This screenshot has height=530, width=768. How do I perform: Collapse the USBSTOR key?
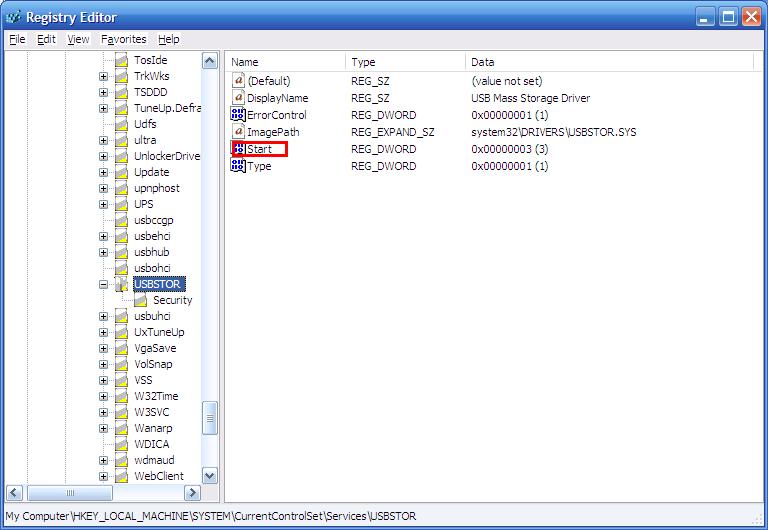103,285
